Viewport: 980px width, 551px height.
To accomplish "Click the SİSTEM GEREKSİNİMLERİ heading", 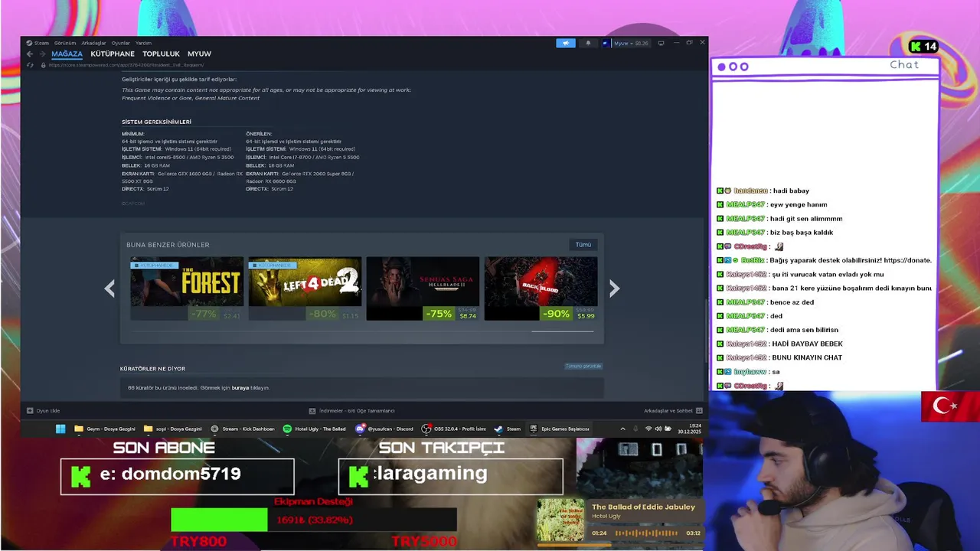I will [156, 122].
